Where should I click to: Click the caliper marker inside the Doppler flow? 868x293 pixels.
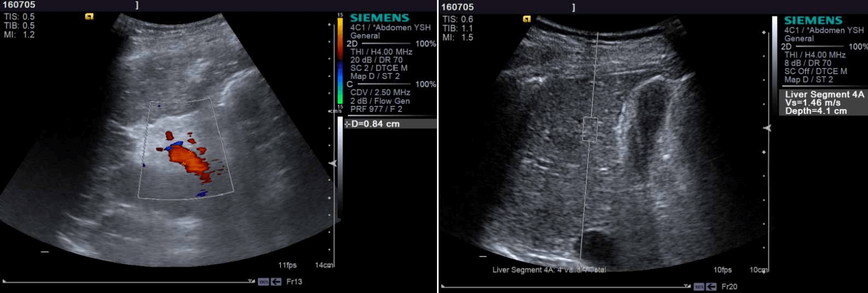point(183,164)
